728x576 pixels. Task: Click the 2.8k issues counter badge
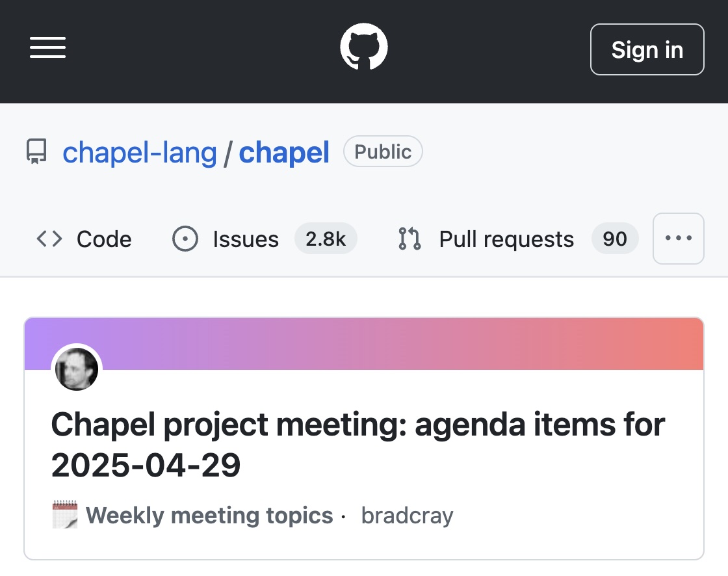[x=326, y=239]
